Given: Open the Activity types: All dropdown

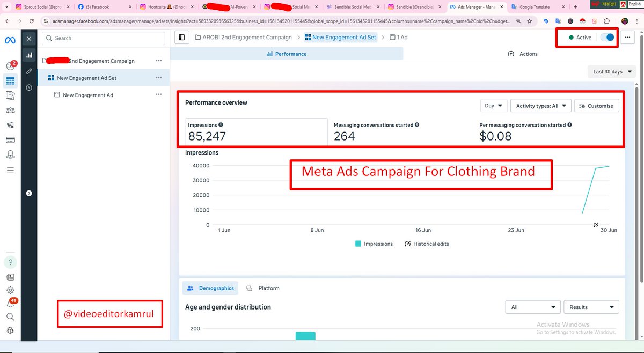Looking at the screenshot, I should (x=540, y=106).
